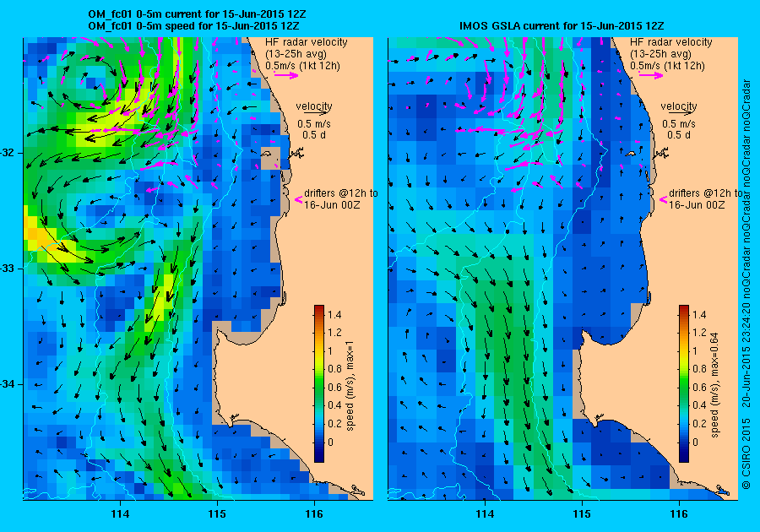
Task: Click 'speed (m/s), max=0.64' color bar label
Action: 715,385
